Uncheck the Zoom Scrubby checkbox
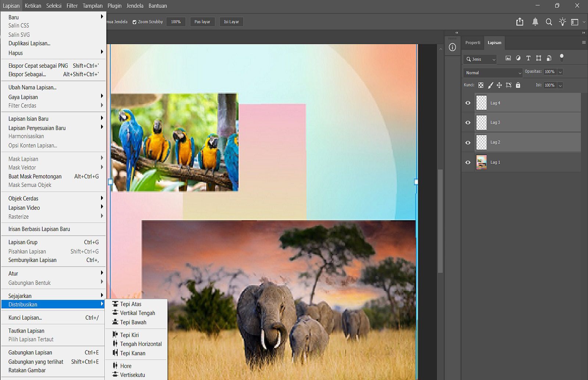This screenshot has width=588, height=380. (135, 22)
